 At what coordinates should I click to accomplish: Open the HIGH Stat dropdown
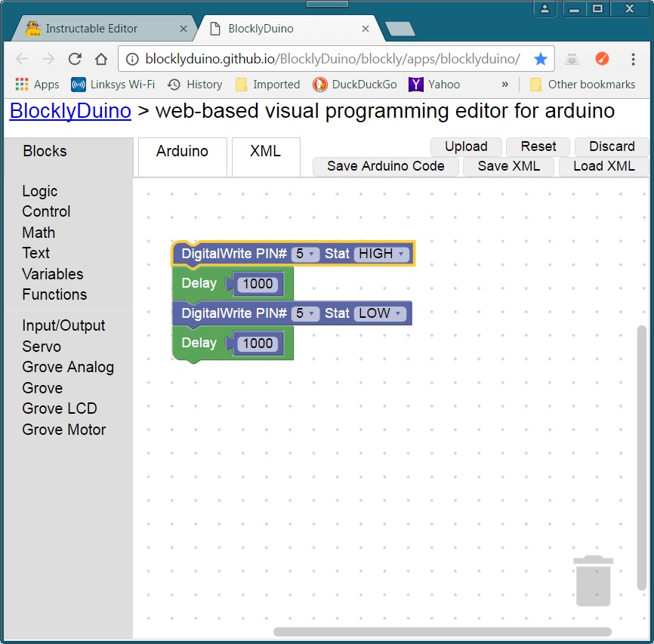point(382,254)
